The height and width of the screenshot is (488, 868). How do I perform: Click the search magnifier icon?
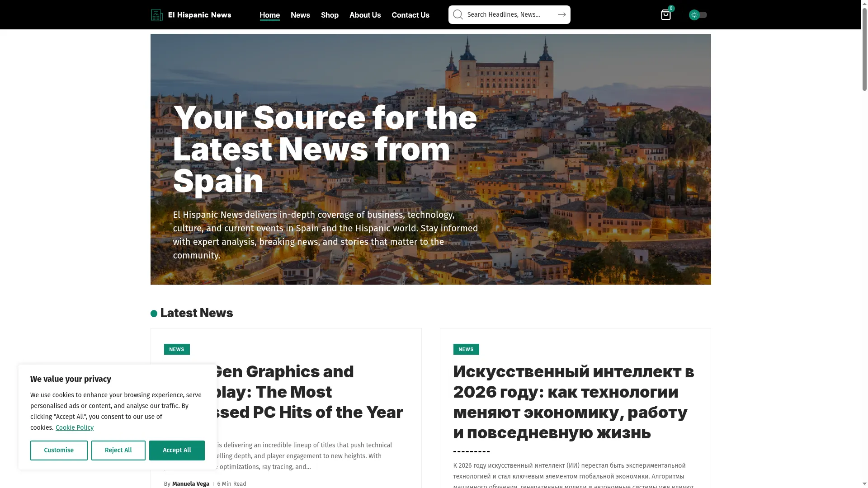[x=458, y=14]
